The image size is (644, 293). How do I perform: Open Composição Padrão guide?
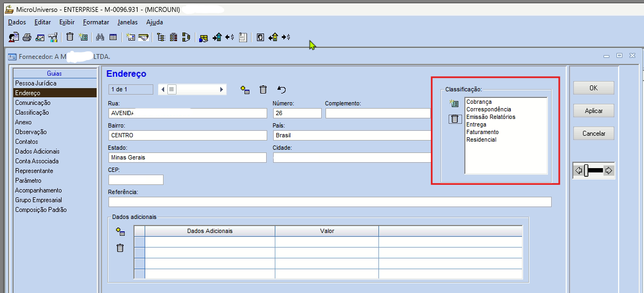pos(55,209)
